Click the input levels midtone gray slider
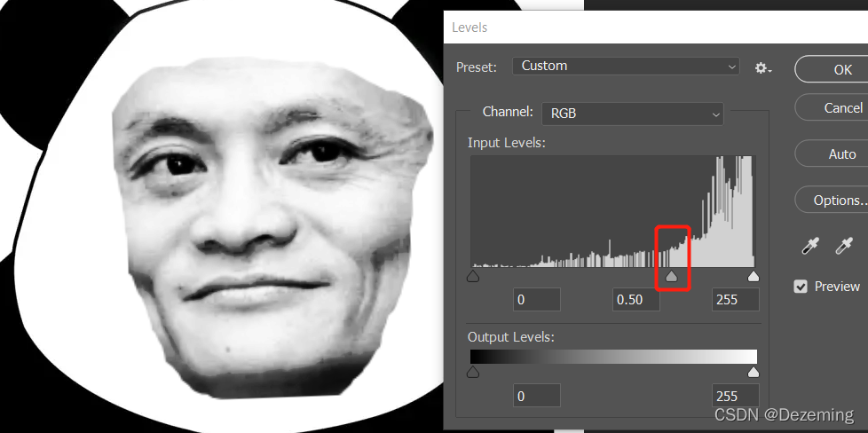868x433 pixels. tap(671, 276)
